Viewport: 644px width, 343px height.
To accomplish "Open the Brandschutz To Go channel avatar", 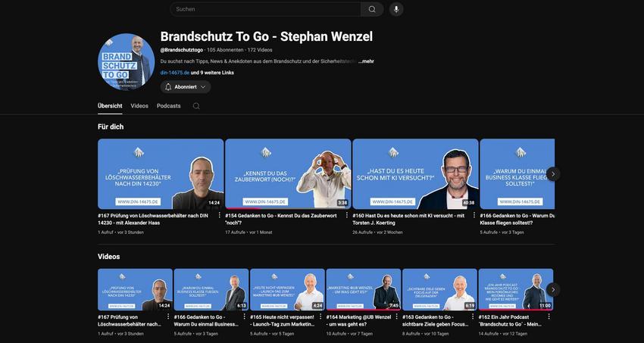I will (126, 61).
